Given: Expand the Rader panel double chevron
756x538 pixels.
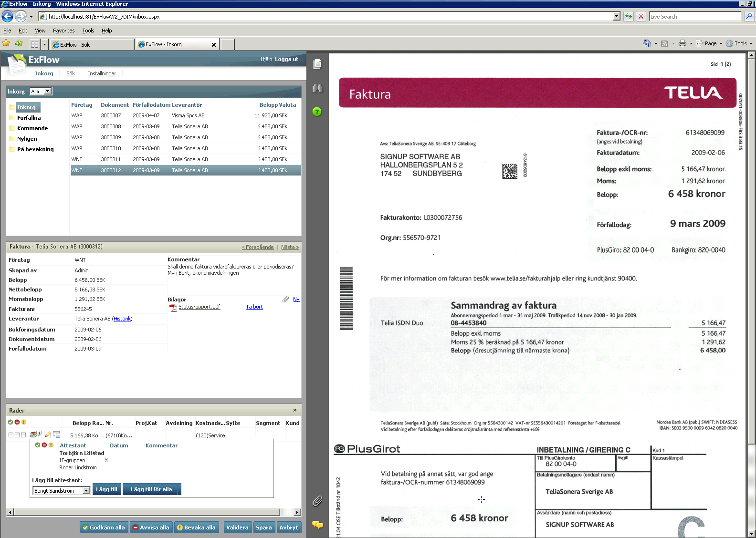Looking at the screenshot, I should click(295, 410).
